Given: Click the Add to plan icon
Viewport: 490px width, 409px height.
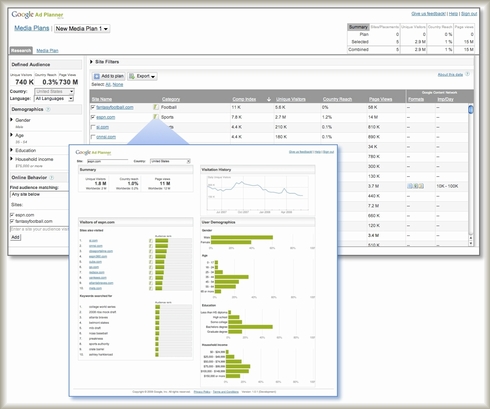Looking at the screenshot, I should (x=97, y=76).
